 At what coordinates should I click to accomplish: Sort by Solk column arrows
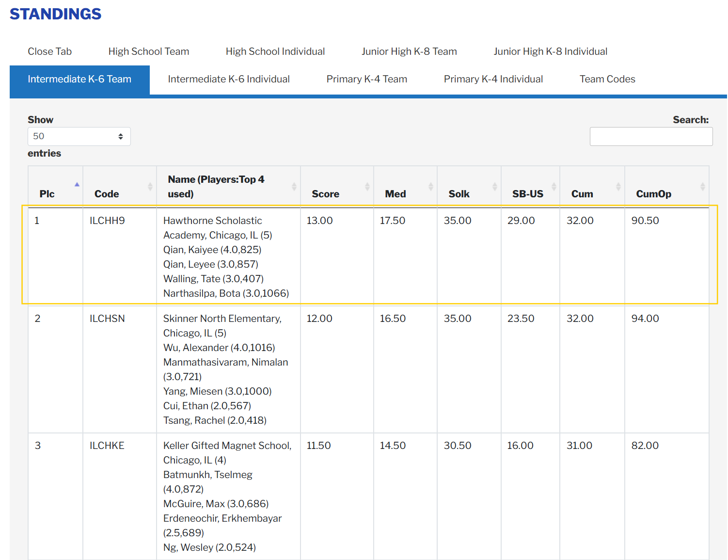point(494,187)
